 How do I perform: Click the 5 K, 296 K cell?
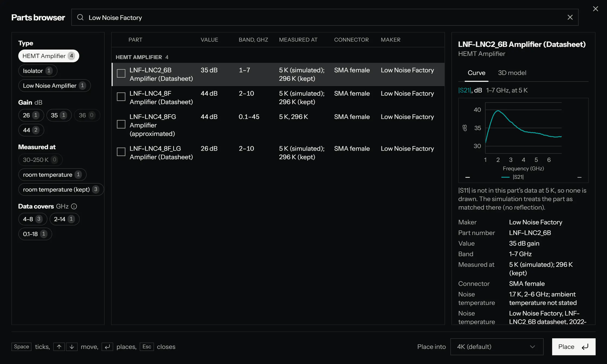coord(293,117)
